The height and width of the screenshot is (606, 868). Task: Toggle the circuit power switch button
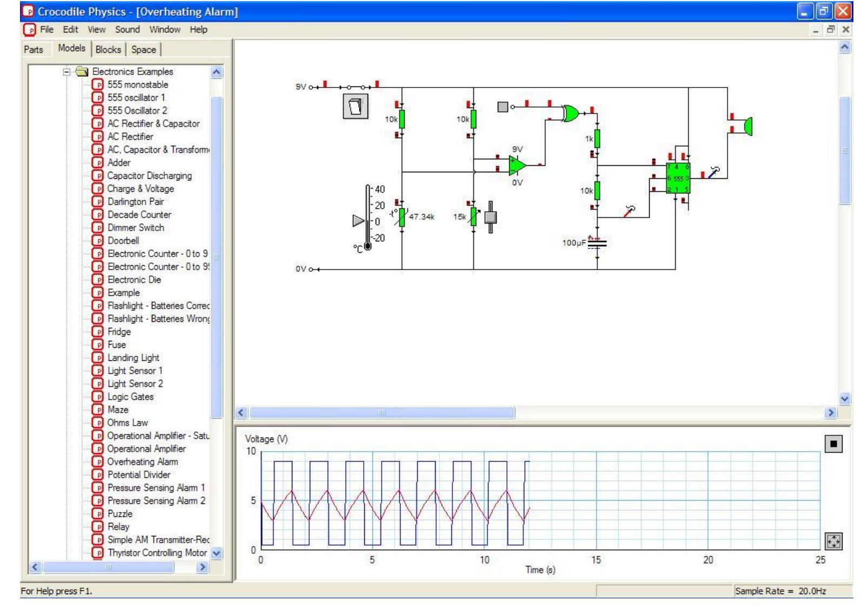point(356,106)
